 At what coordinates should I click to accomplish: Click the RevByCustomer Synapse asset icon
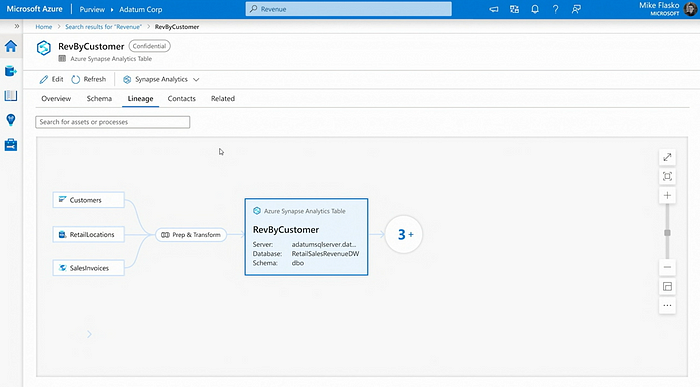tap(44, 48)
